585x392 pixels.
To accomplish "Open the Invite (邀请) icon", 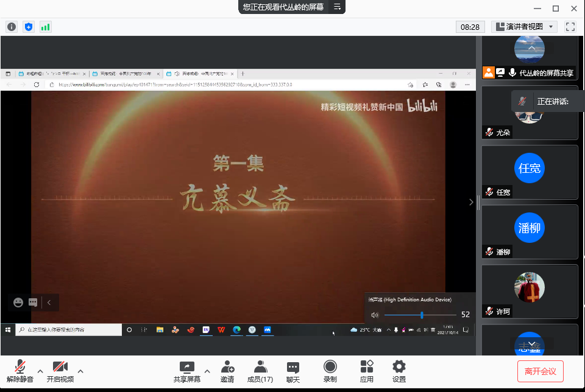I will (227, 371).
